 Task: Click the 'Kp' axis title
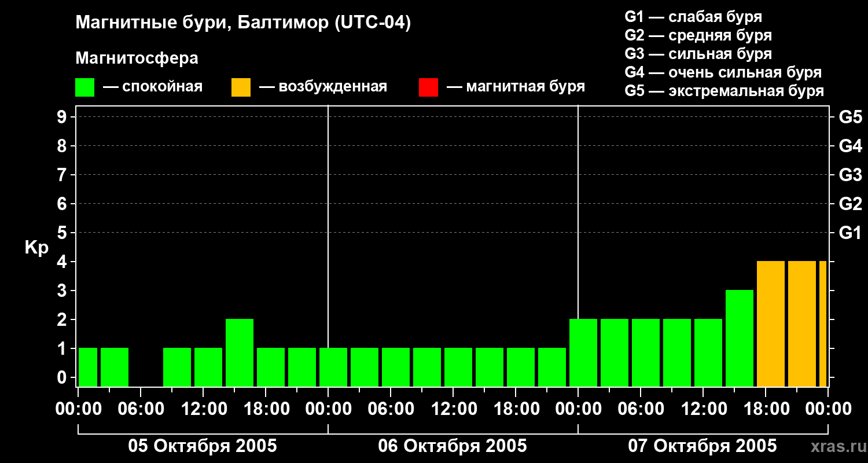pos(36,248)
